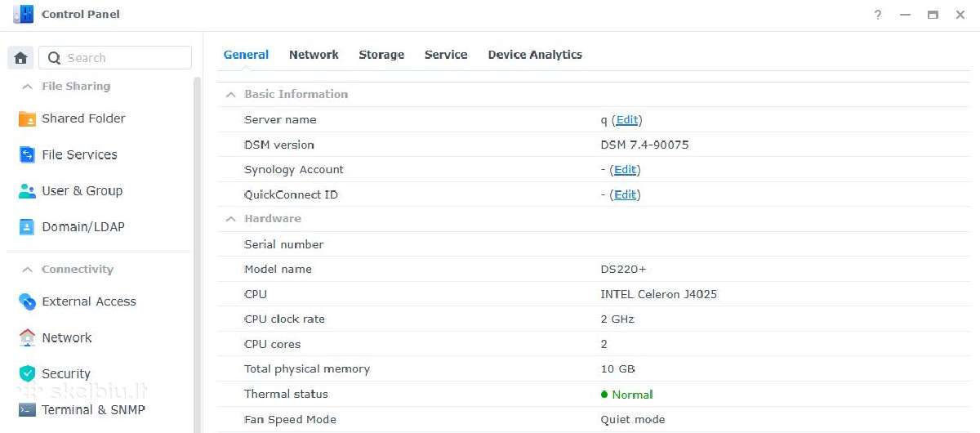
Task: Click the Network house icon in sidebar
Action: coord(27,337)
